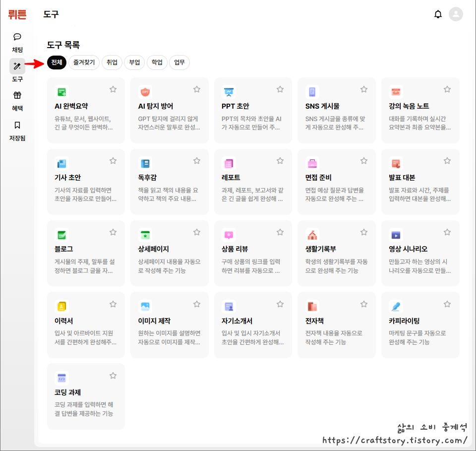This screenshot has width=476, height=451.
Task: Toggle favorite star on 강의 녹음 노트
Action: point(447,89)
